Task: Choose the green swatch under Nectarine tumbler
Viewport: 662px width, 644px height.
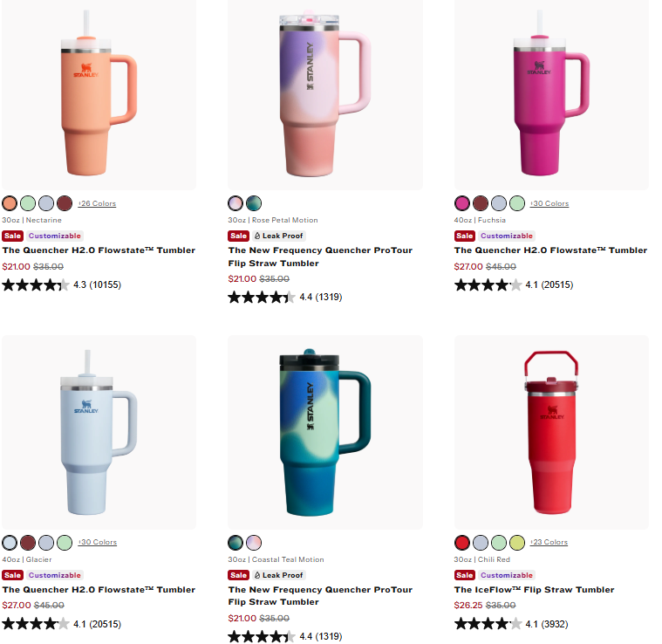Action: coord(28,203)
